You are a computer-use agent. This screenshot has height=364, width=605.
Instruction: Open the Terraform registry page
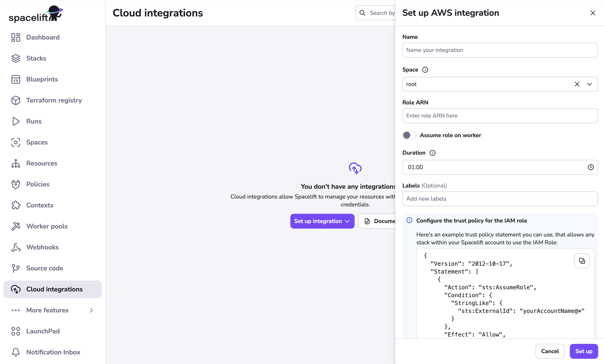54,100
